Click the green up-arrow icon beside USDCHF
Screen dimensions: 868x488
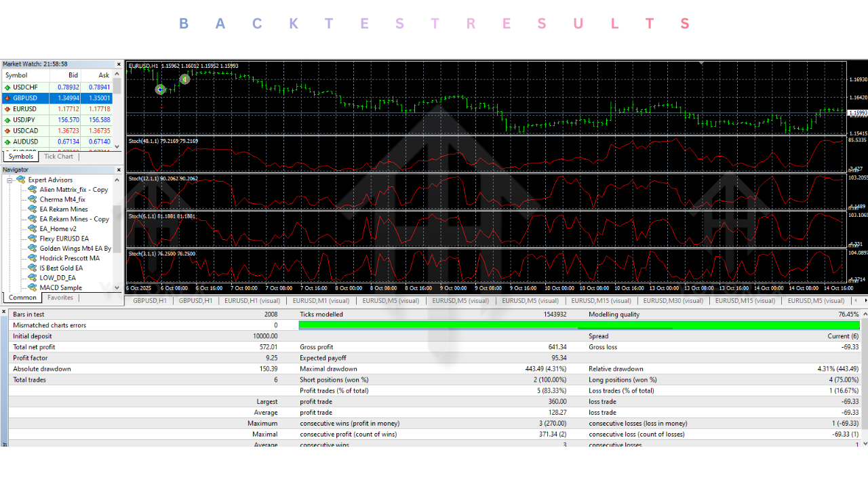point(7,86)
